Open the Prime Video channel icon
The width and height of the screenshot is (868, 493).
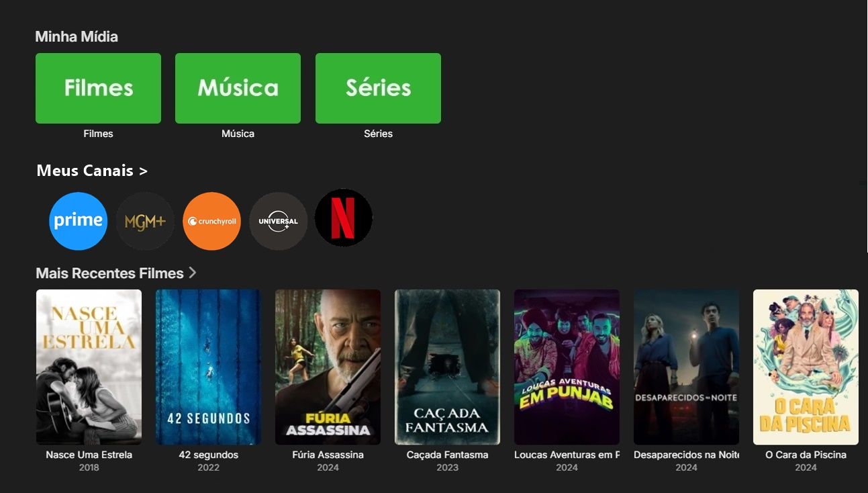tap(78, 221)
